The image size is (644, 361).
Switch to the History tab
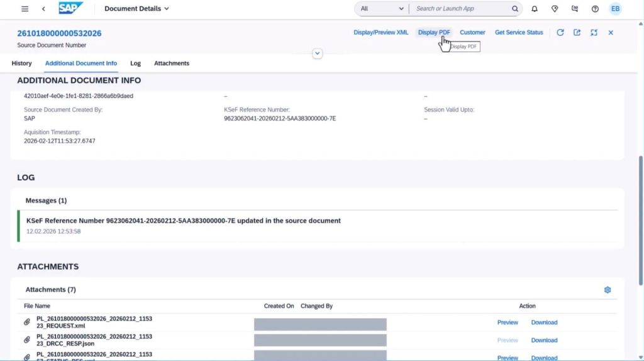coord(21,64)
